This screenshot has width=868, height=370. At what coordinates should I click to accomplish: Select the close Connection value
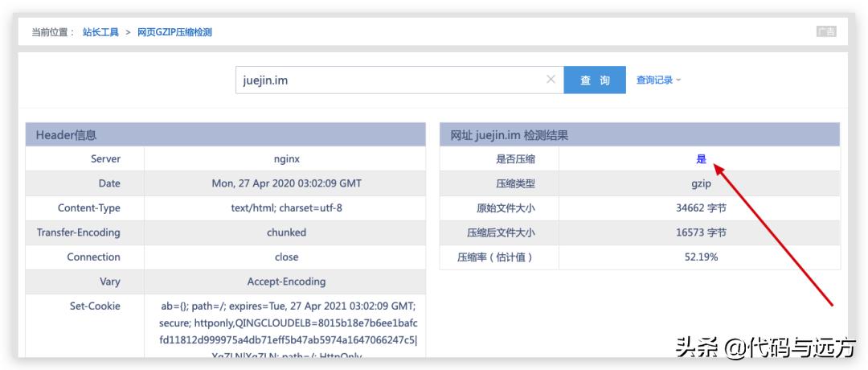(x=286, y=257)
